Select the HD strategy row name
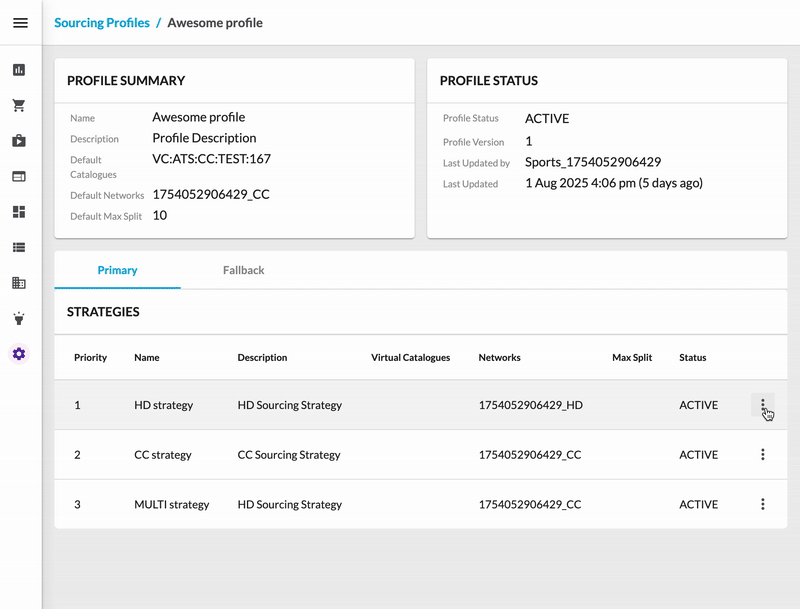 (x=163, y=405)
